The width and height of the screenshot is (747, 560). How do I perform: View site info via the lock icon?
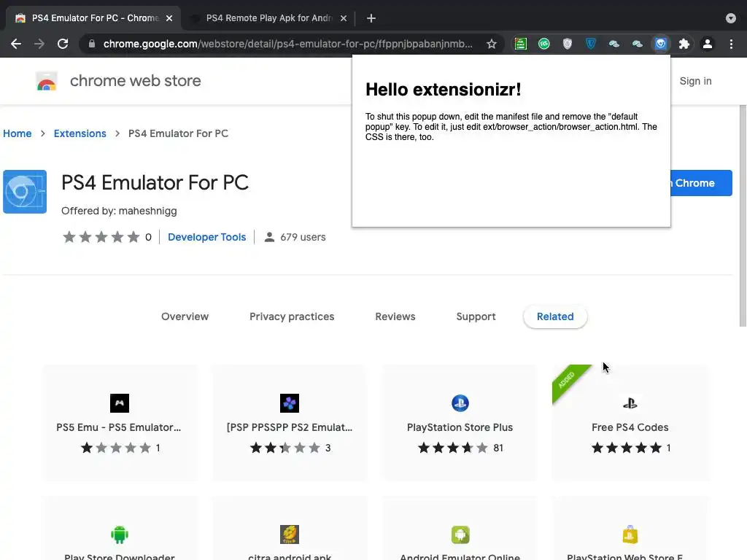point(92,44)
